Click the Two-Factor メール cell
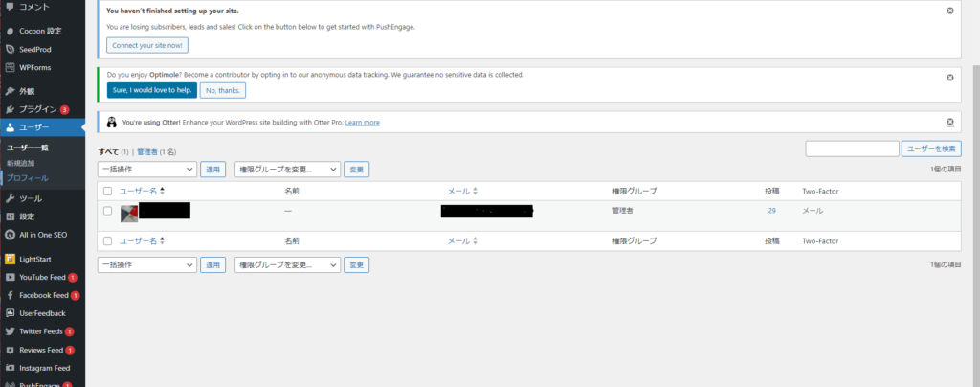This screenshot has height=387, width=980. coord(813,212)
